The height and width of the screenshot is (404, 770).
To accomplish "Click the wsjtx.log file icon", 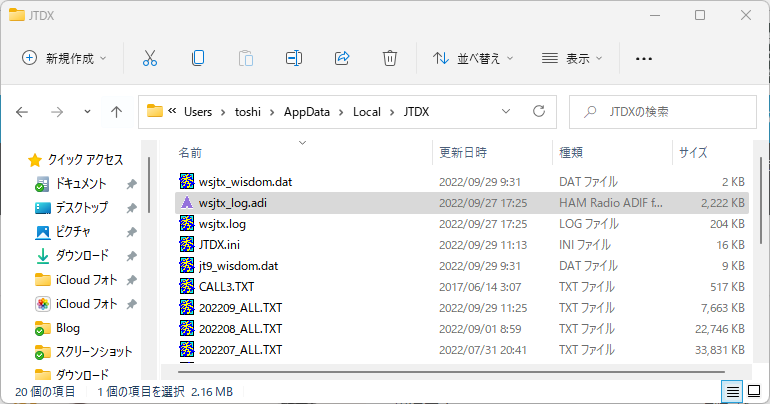I will tap(187, 224).
